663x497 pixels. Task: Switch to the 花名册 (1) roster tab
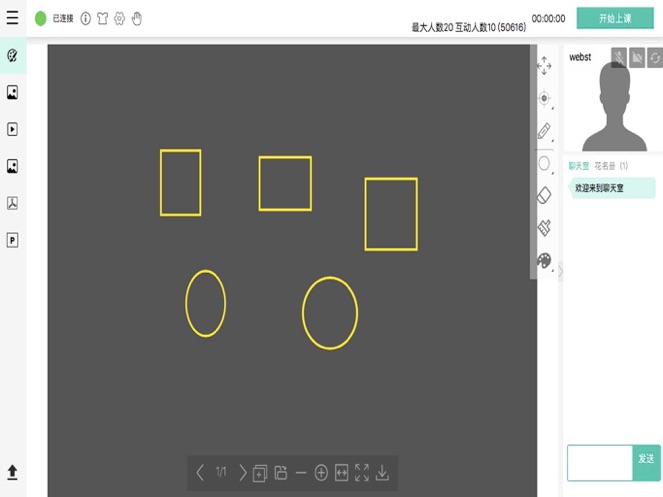(611, 166)
